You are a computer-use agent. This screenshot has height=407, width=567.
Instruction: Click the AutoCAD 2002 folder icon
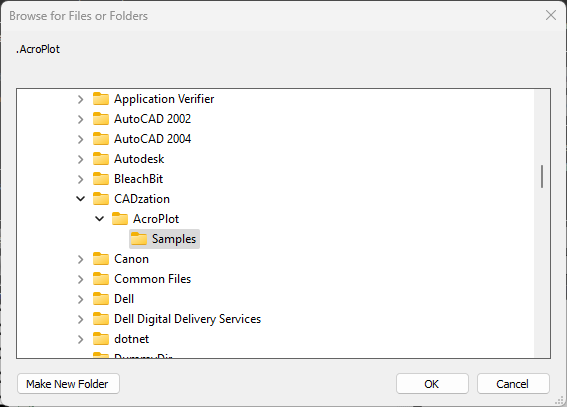(x=101, y=119)
